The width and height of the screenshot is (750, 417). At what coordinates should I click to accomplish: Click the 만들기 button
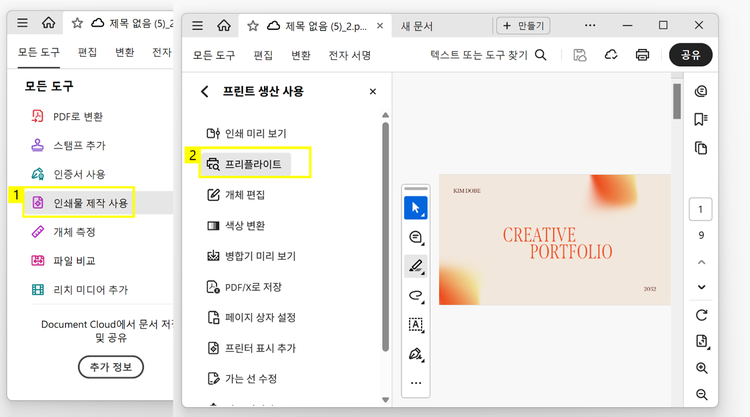point(523,26)
